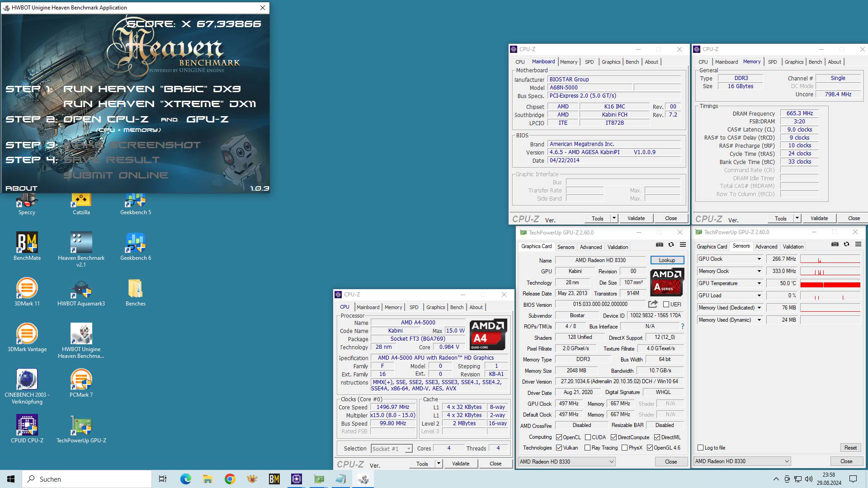Open File Explorer from taskbar

click(x=208, y=479)
